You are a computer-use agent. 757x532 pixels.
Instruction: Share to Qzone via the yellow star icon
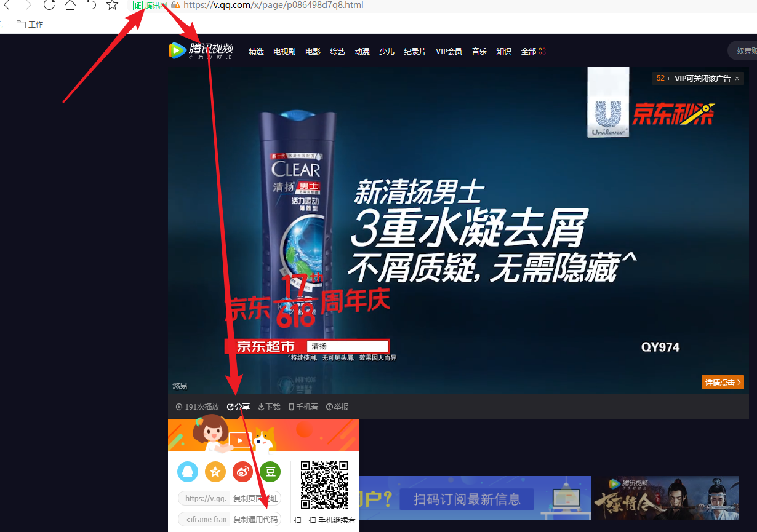click(x=215, y=472)
